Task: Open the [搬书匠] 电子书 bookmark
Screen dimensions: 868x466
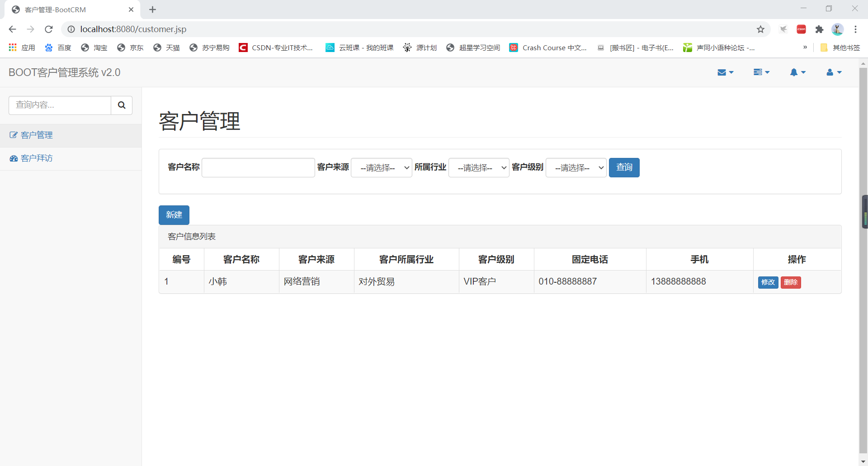Action: click(x=635, y=48)
